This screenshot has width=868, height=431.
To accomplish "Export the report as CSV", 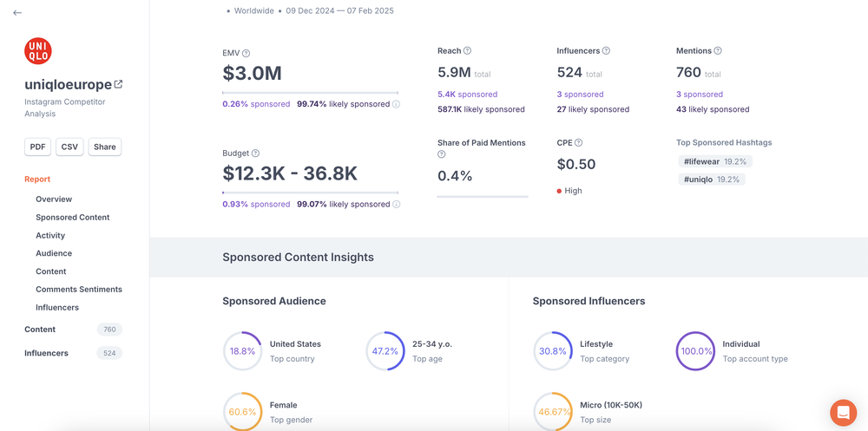I will click(x=69, y=147).
